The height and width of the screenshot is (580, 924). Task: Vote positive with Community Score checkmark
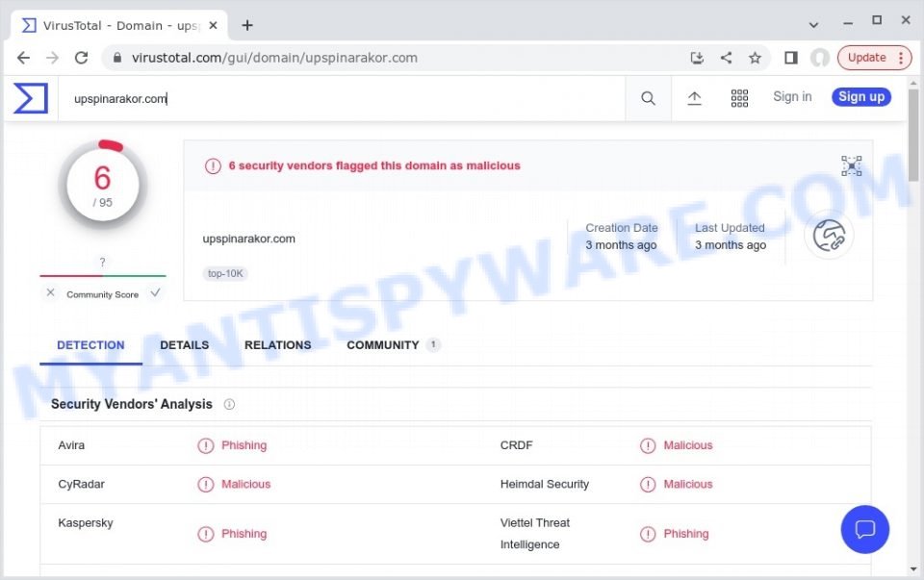(155, 292)
